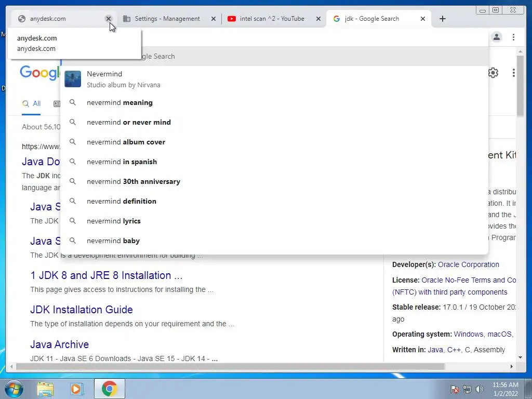The height and width of the screenshot is (399, 532).
Task: Select the jdk - Google Search tab
Action: (x=372, y=19)
